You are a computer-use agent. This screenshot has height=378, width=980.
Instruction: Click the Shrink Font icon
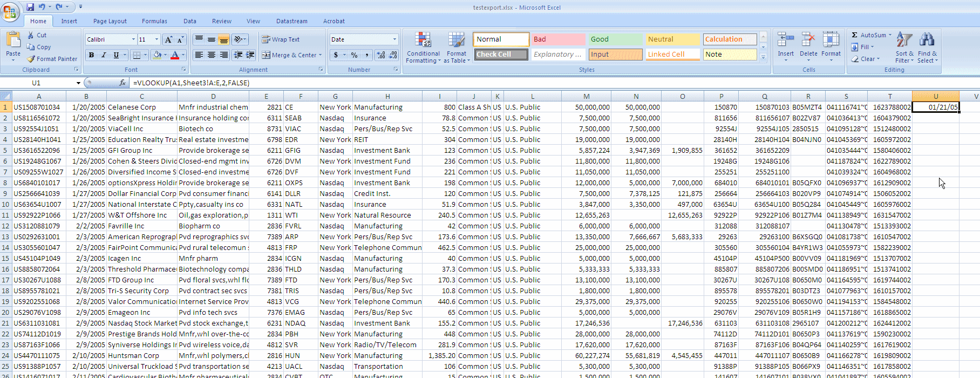(x=180, y=39)
